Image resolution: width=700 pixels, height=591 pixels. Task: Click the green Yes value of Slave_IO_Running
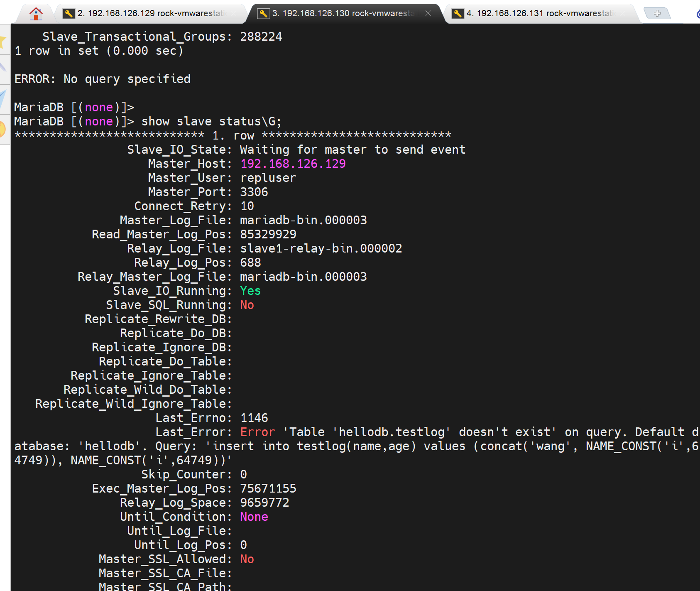[x=250, y=291]
